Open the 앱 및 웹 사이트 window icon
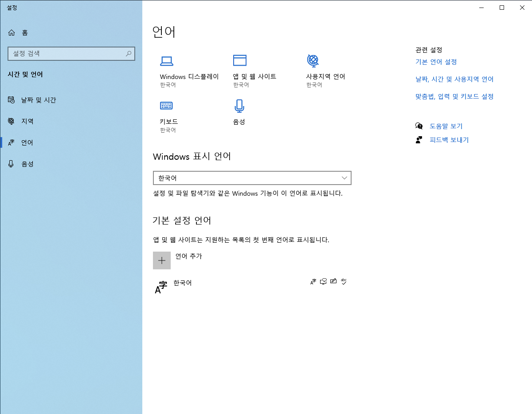532x414 pixels. coord(240,60)
